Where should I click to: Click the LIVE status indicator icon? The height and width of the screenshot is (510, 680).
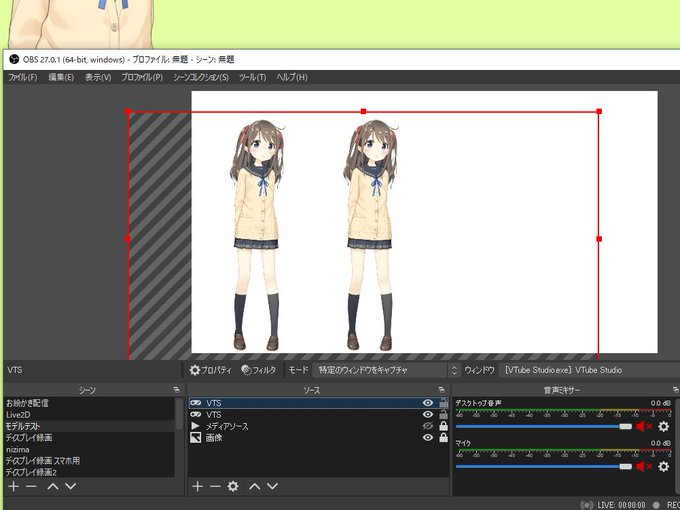(586, 505)
